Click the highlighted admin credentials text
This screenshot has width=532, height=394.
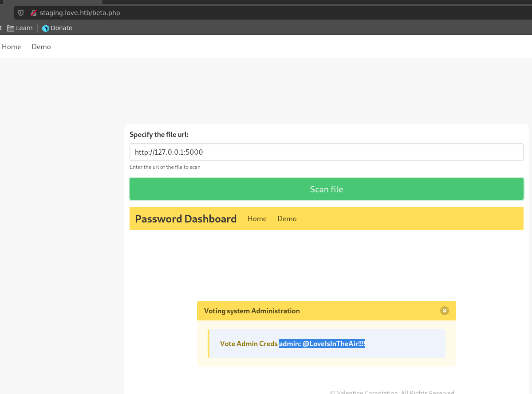click(x=322, y=343)
